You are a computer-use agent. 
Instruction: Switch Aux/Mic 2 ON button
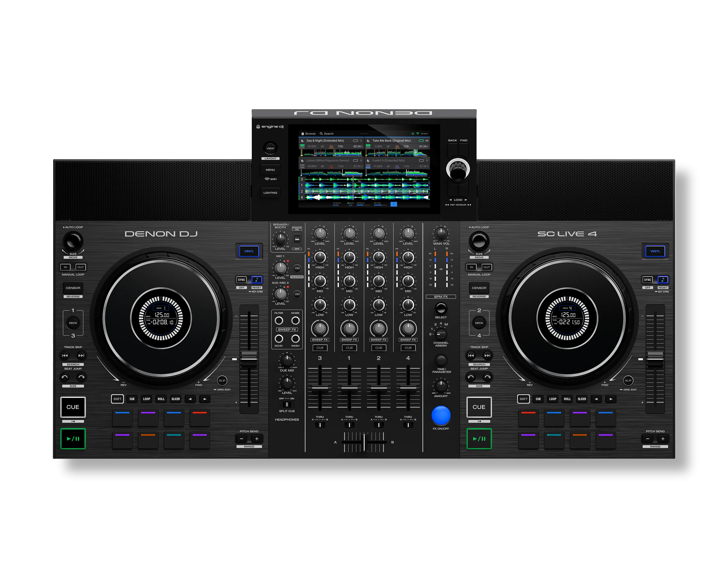pos(297,294)
